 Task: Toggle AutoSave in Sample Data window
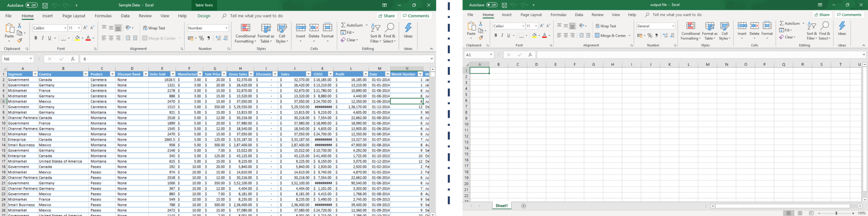click(31, 5)
